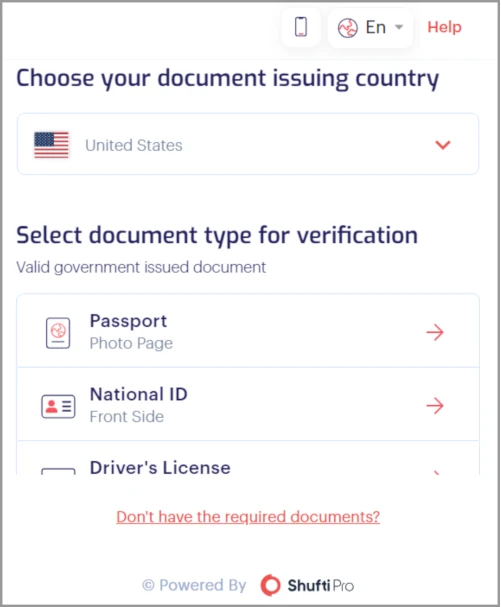501x607 pixels.
Task: Open the United States country selector
Action: click(248, 144)
